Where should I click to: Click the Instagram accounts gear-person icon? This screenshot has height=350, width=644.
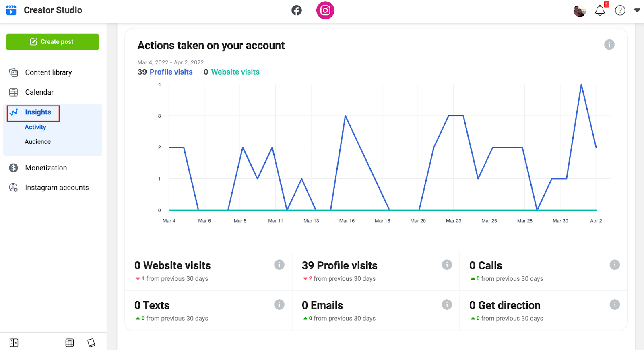tap(14, 188)
